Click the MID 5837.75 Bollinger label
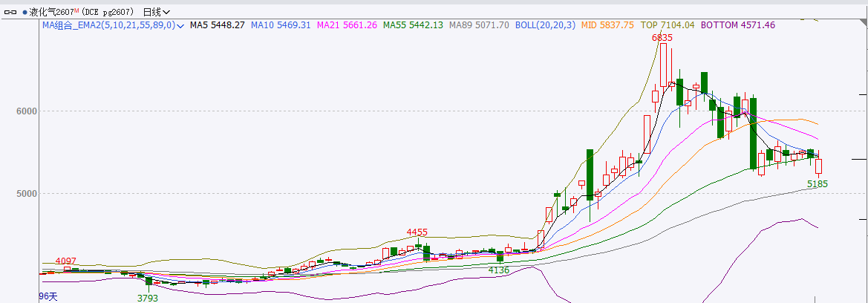 607,25
